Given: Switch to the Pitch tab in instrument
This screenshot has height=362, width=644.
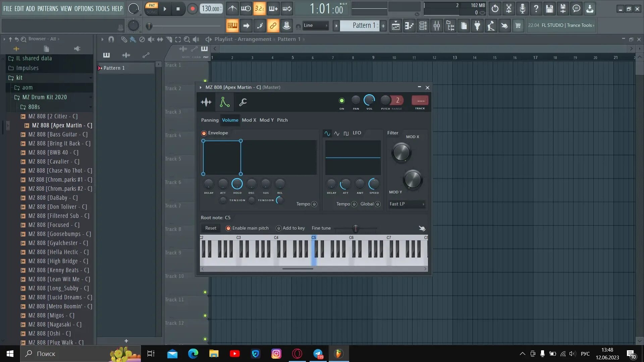Looking at the screenshot, I should (x=282, y=120).
